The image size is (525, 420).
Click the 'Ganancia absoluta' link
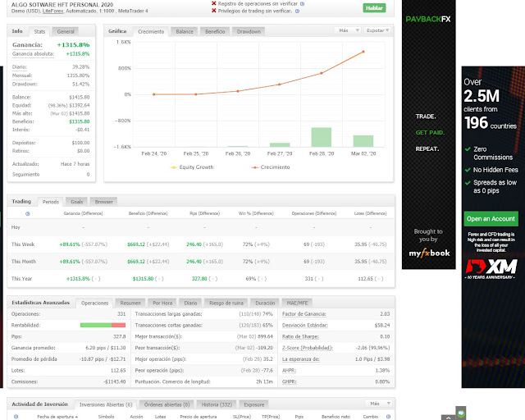(33, 54)
